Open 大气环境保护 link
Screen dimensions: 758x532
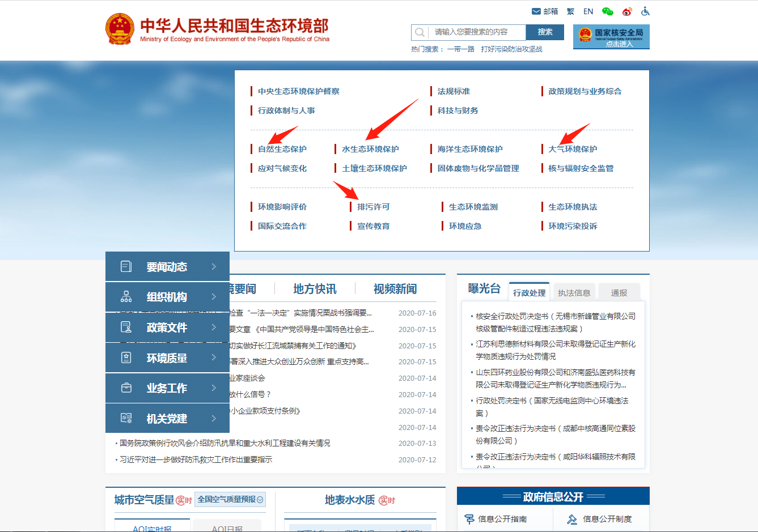point(573,149)
